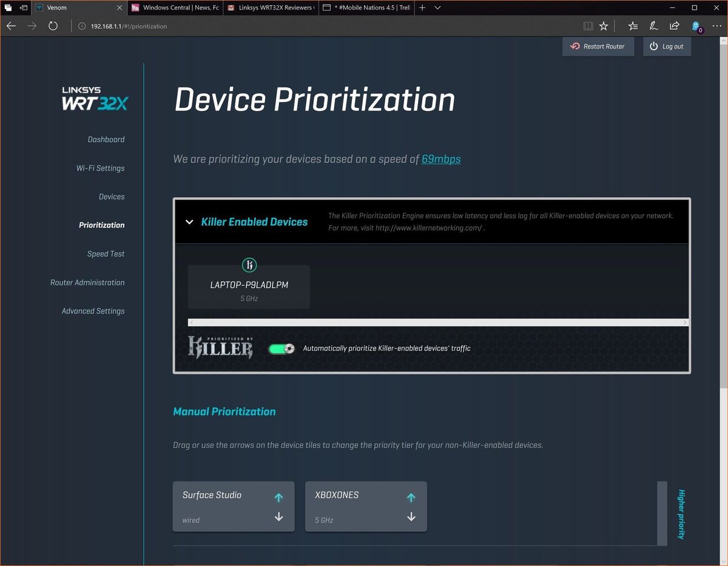Image resolution: width=728 pixels, height=566 pixels.
Task: Click the Manual Prioritization heading
Action: coord(224,411)
